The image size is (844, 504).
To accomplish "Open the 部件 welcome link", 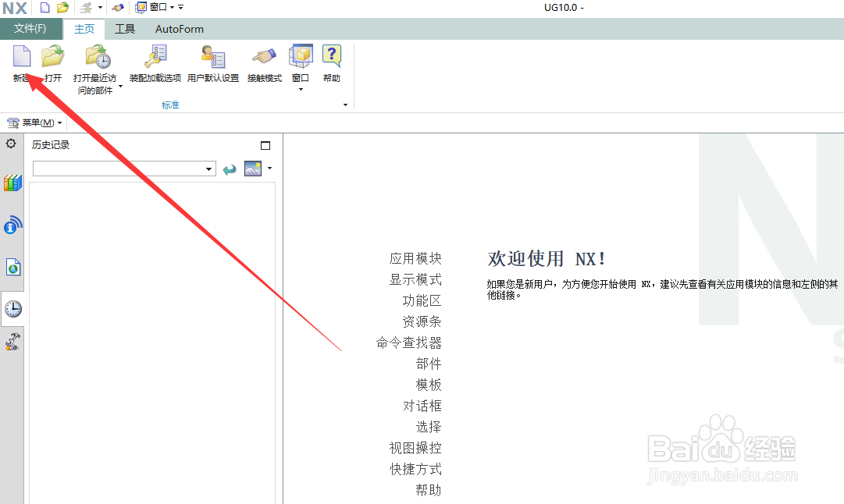I will pos(429,364).
